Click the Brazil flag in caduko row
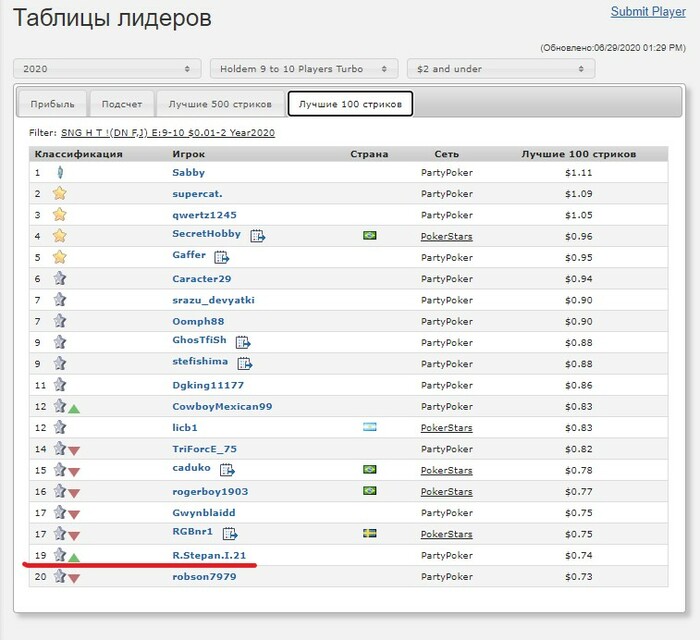 pyautogui.click(x=370, y=470)
